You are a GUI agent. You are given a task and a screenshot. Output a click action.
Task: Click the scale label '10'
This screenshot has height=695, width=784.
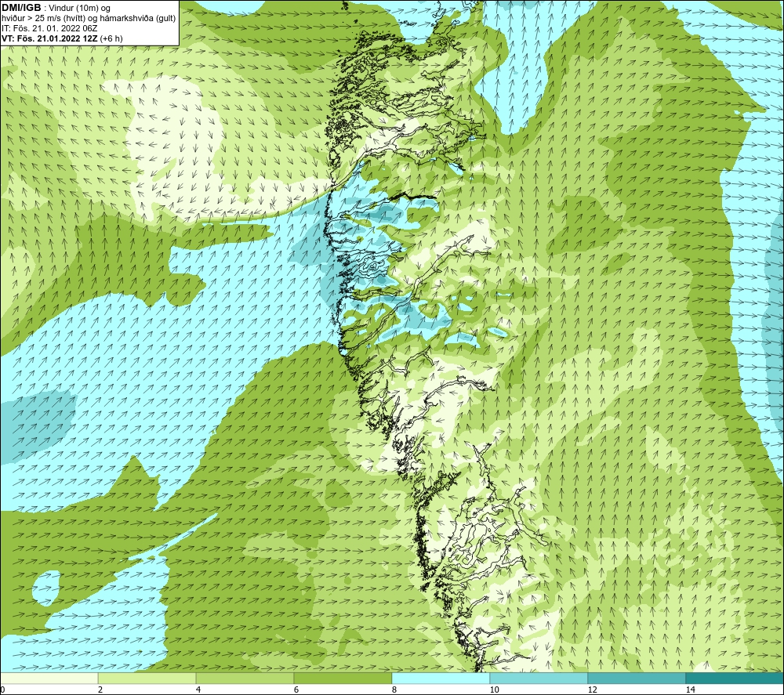(494, 690)
